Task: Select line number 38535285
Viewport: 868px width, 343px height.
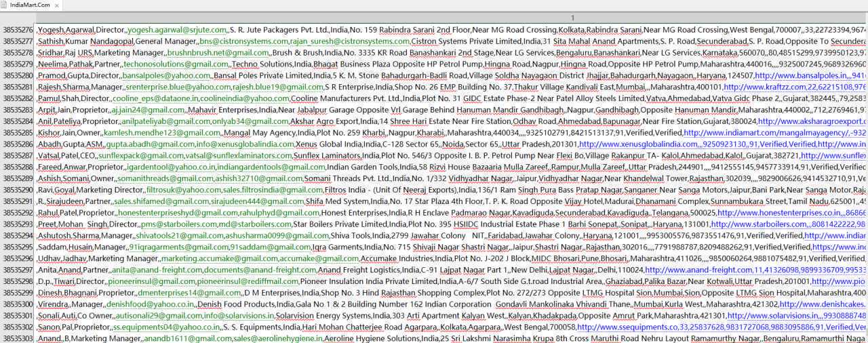Action: [17, 133]
